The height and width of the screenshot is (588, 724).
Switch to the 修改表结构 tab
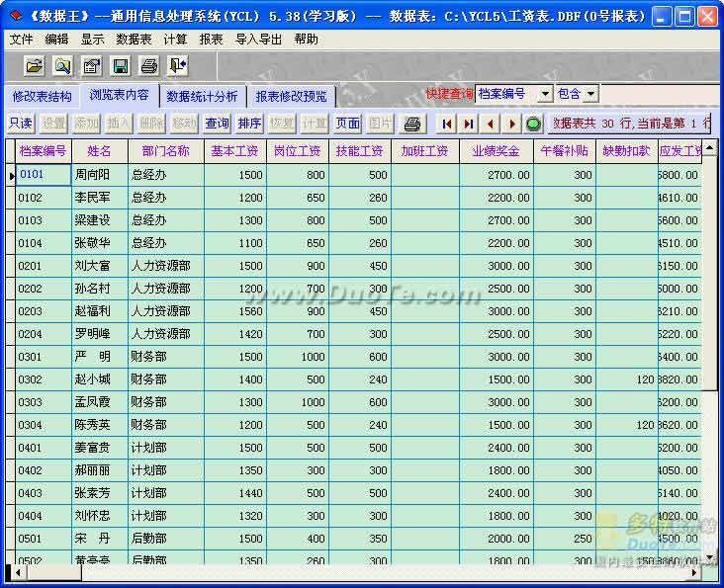coord(42,97)
